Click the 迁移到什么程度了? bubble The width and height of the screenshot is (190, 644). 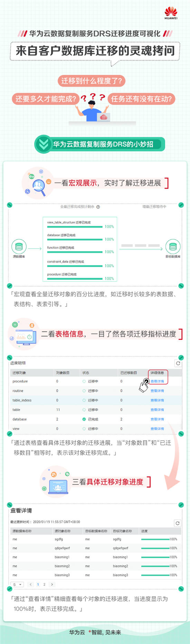pos(92,81)
